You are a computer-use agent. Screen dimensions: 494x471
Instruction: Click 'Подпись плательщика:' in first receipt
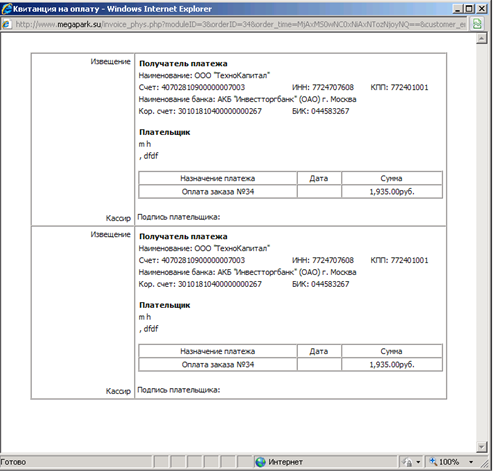coord(179,217)
